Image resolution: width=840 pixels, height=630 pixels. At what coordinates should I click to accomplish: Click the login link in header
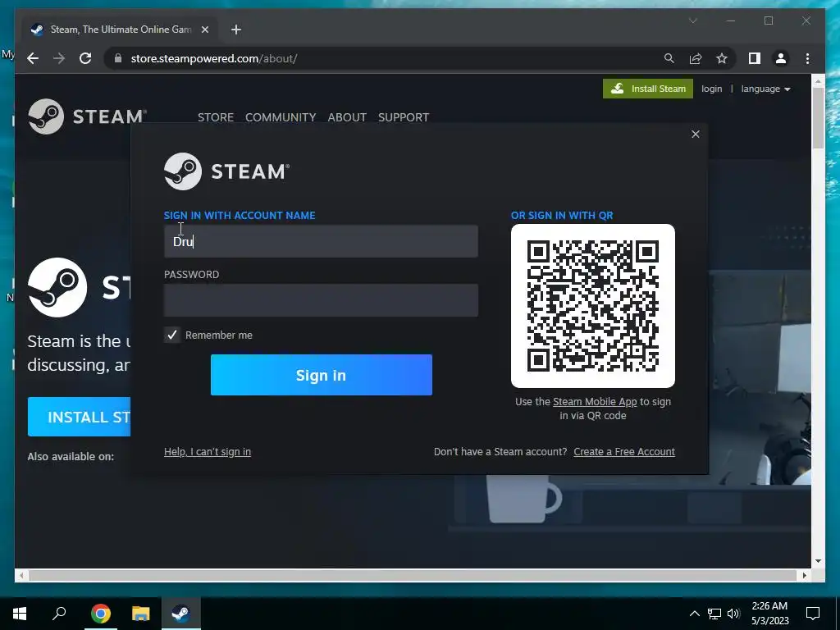[711, 89]
